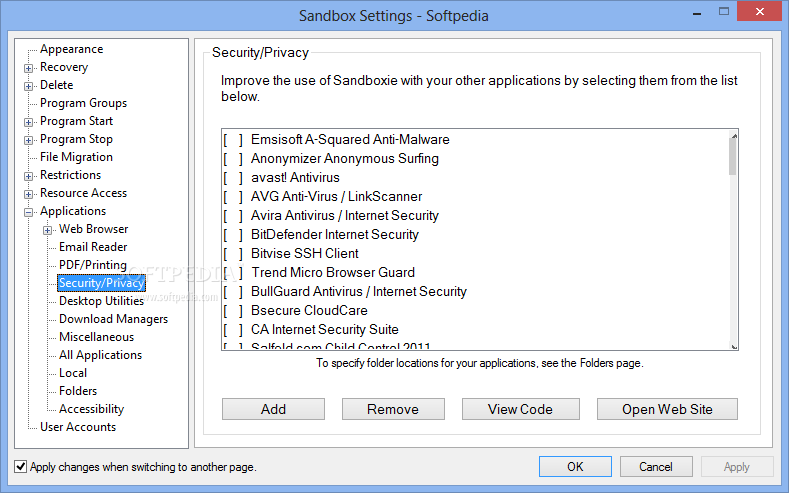Click the list scroll up arrow
789x493 pixels.
point(734,135)
